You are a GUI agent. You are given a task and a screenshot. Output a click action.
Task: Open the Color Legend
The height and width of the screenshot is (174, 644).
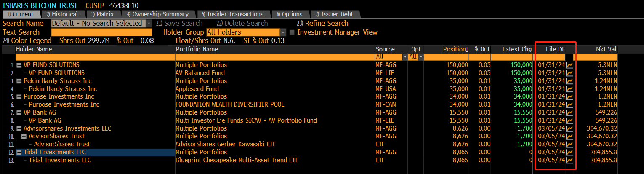pos(27,40)
